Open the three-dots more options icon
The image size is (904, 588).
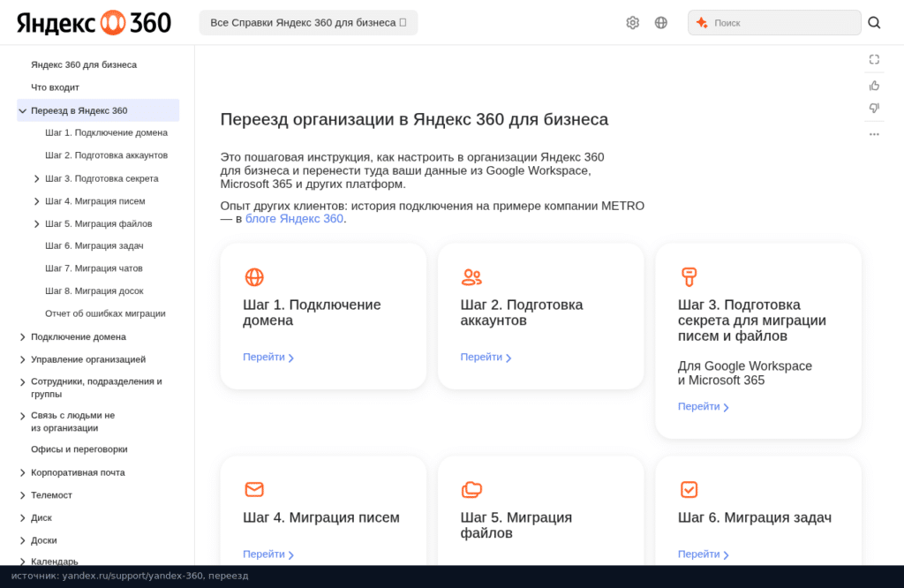point(874,134)
